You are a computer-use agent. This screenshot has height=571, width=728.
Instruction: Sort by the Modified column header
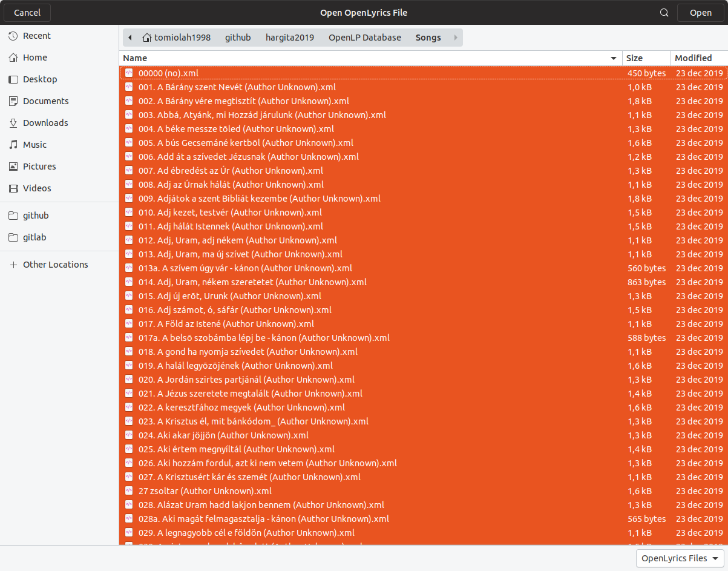click(699, 58)
